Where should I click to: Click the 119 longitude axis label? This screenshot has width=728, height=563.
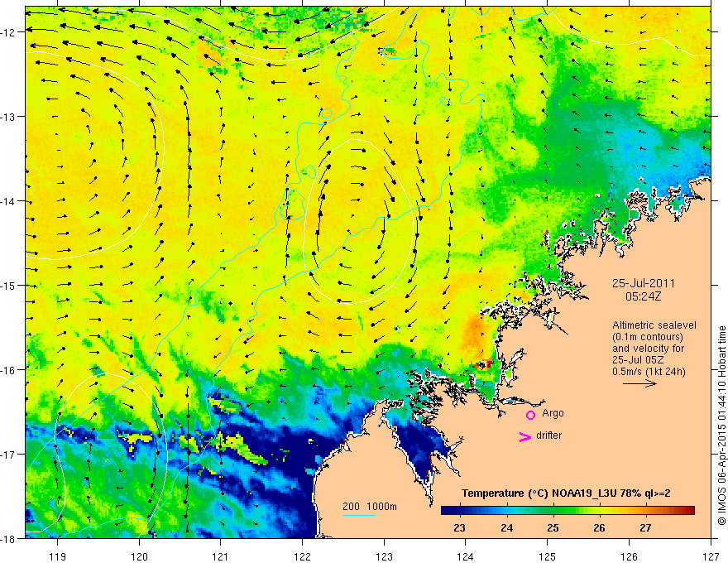click(58, 556)
